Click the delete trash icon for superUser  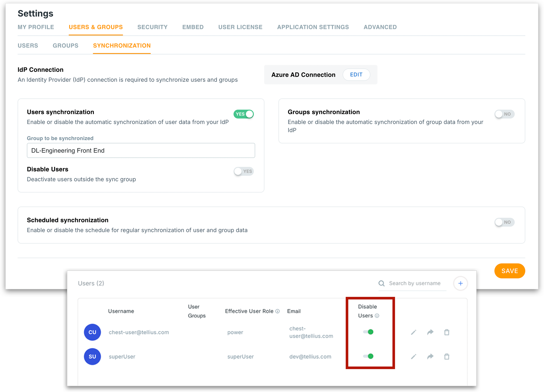click(447, 357)
